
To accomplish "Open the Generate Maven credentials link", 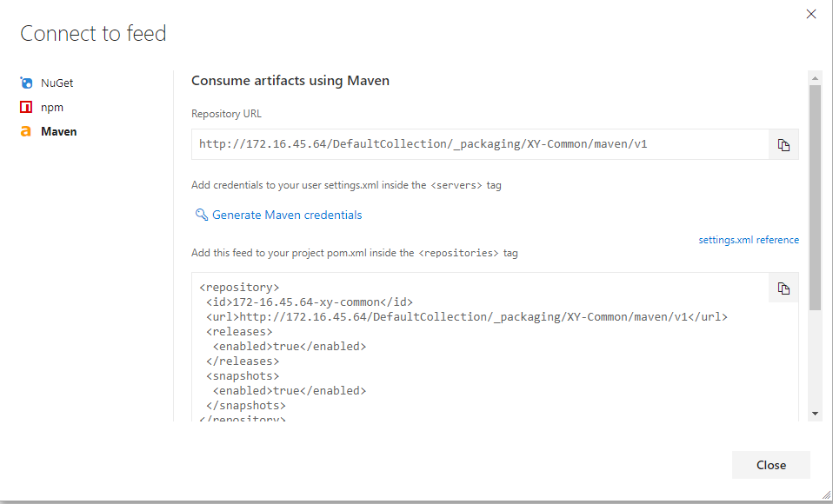I will point(287,215).
